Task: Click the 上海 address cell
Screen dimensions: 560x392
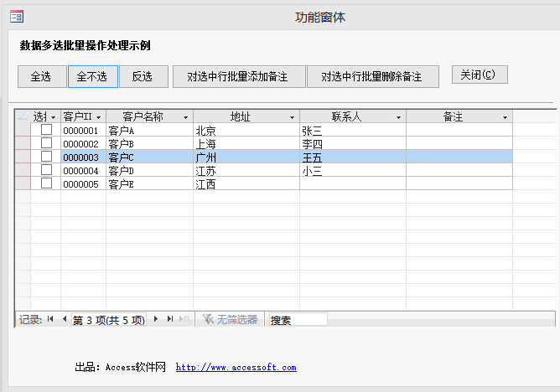Action: (x=246, y=143)
